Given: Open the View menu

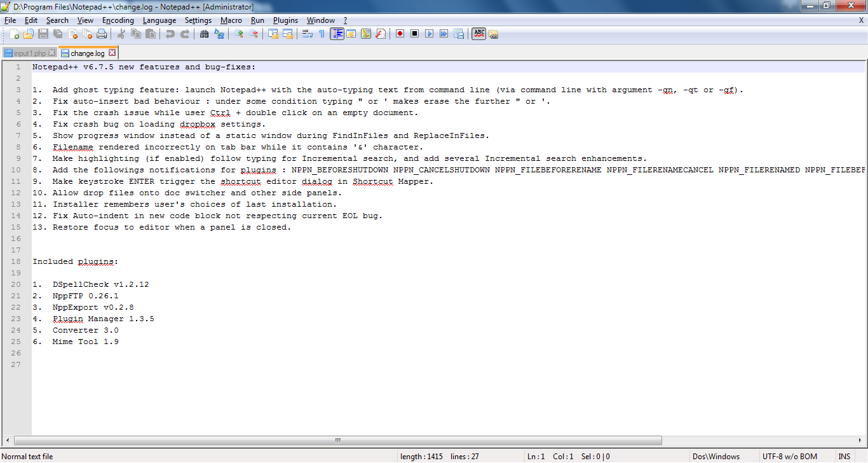Looking at the screenshot, I should 85,20.
